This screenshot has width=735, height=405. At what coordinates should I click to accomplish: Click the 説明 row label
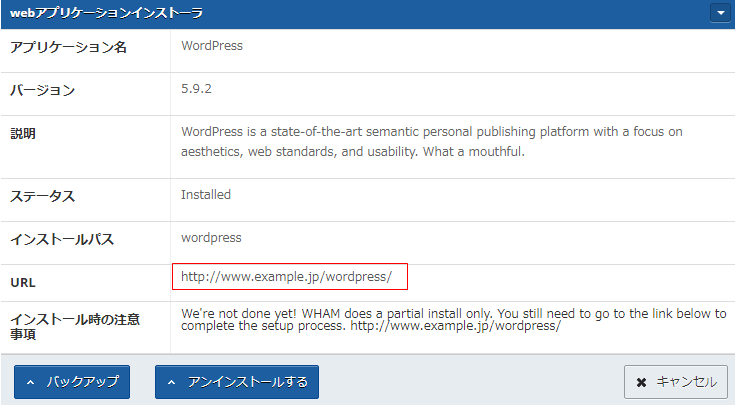tap(23, 133)
